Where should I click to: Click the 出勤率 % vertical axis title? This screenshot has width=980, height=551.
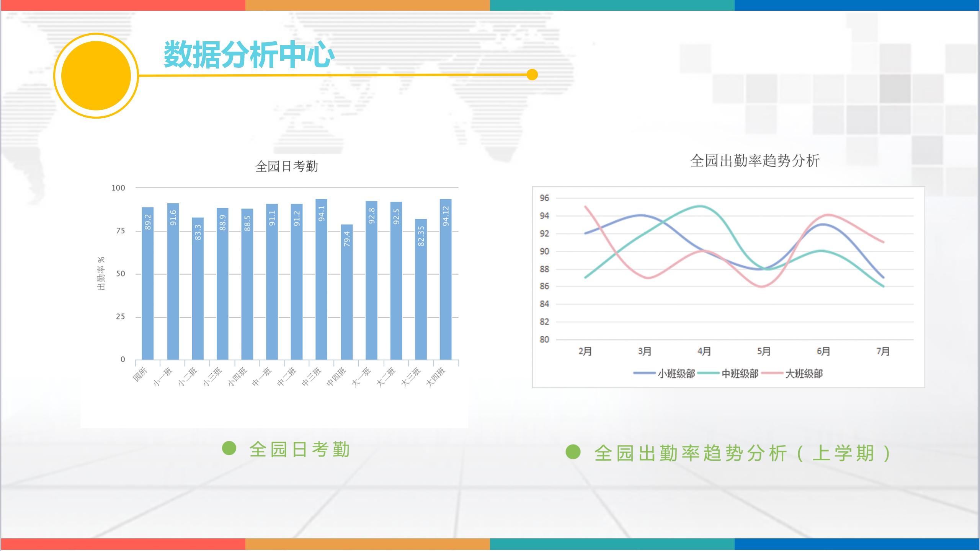(x=101, y=273)
